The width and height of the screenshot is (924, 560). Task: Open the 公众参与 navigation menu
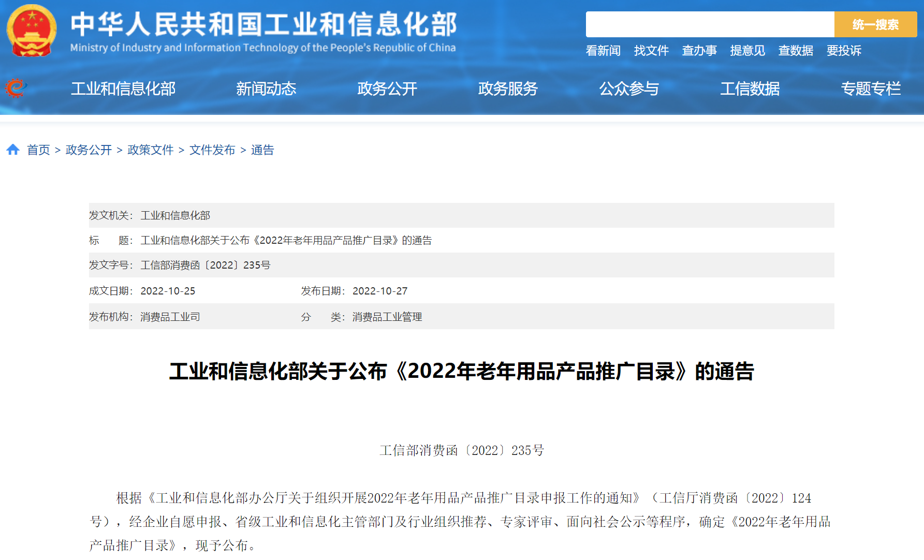[629, 89]
